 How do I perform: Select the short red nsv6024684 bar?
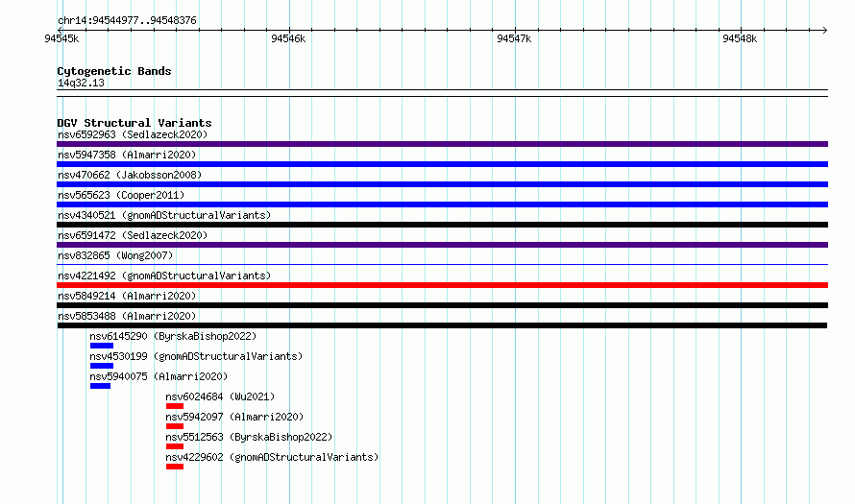click(175, 406)
